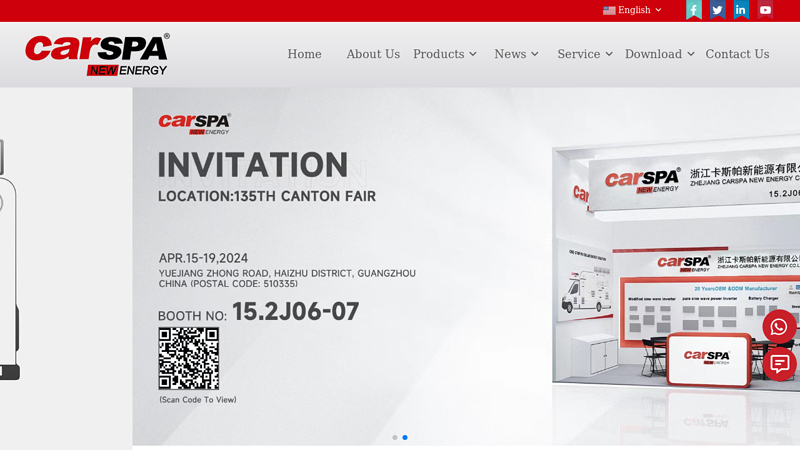Click the CarSPA logo inside the banner
This screenshot has height=450, width=800.
coord(194,124)
